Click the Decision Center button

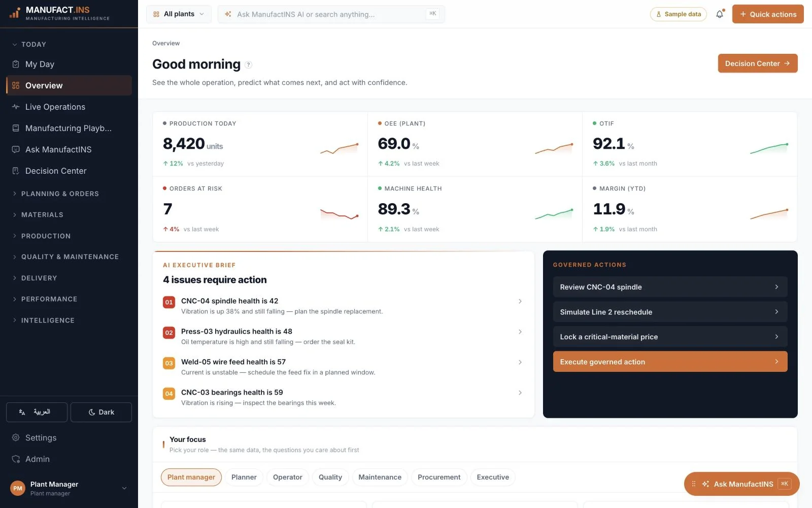(758, 63)
